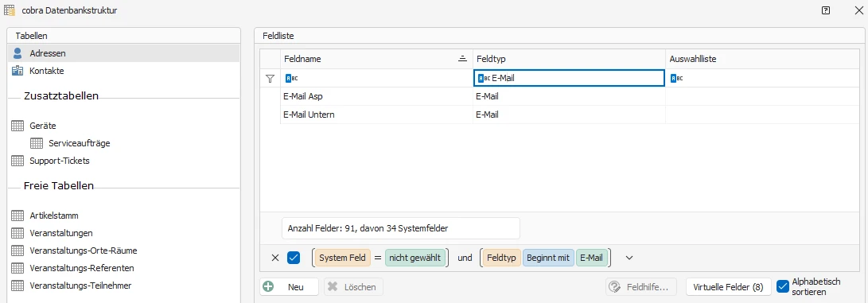This screenshot has width=868, height=303.
Task: Click the Support-Tickets grid icon
Action: point(18,161)
